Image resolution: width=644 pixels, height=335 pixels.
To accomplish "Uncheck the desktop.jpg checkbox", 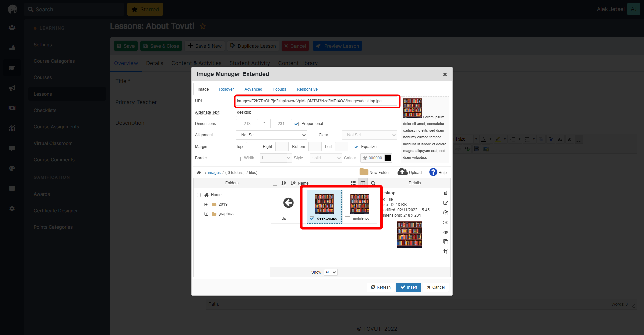I will [312, 219].
